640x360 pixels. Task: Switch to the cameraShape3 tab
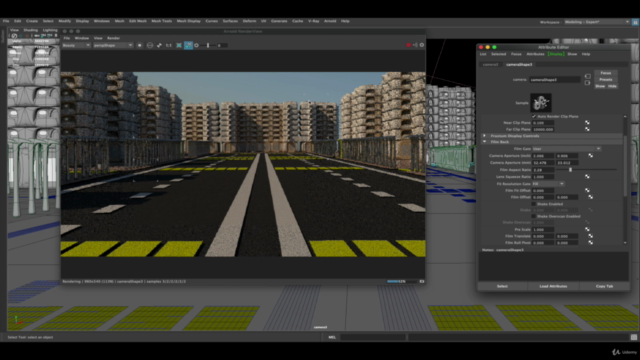(x=519, y=64)
